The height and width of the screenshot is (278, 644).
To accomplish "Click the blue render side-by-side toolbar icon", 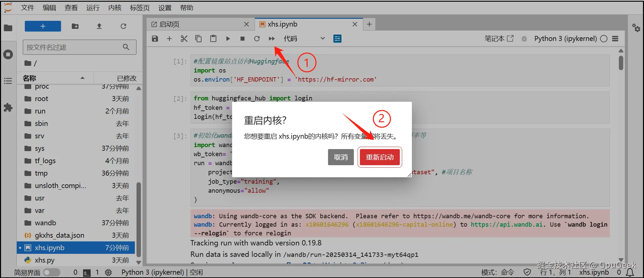I will coord(337,39).
